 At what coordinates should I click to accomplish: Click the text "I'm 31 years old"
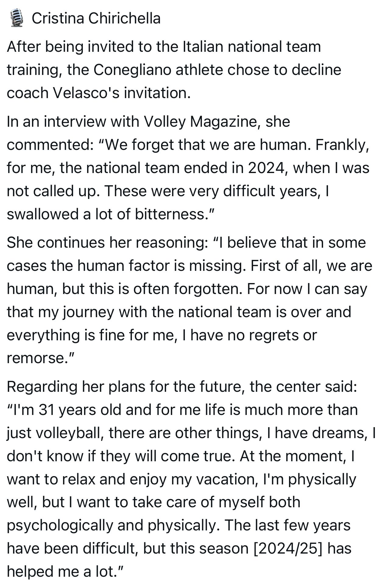(66, 410)
